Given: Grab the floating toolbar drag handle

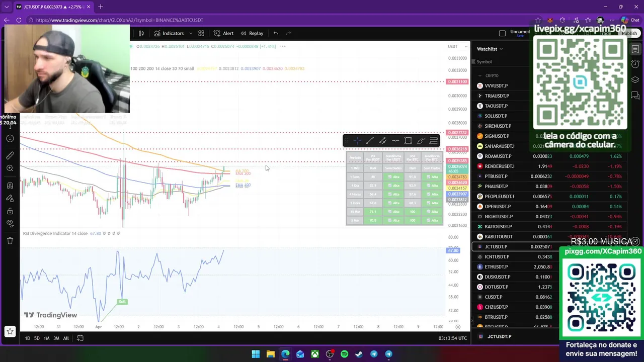Looking at the screenshot, I should pyautogui.click(x=346, y=141).
